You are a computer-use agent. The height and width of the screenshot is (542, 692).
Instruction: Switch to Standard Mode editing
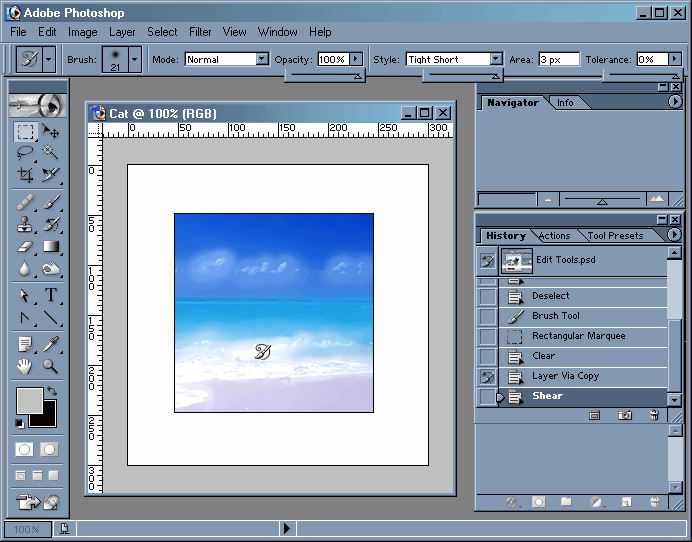point(24,450)
